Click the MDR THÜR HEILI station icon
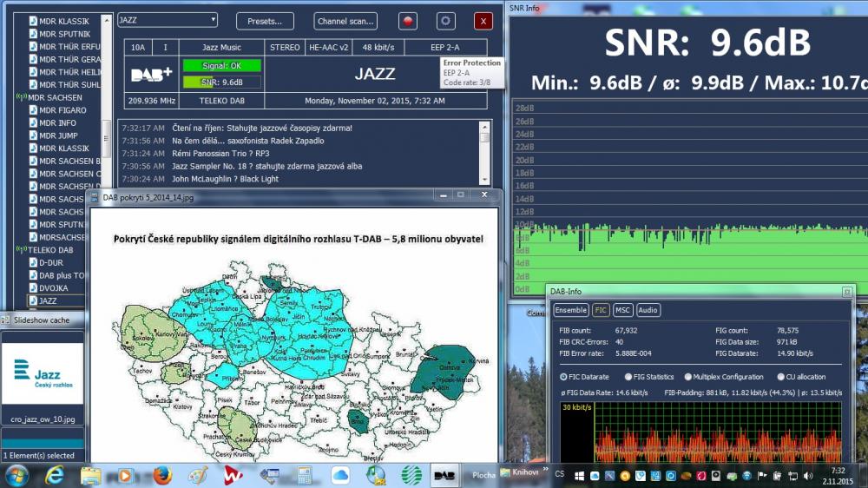The width and height of the screenshot is (868, 488). click(x=33, y=72)
